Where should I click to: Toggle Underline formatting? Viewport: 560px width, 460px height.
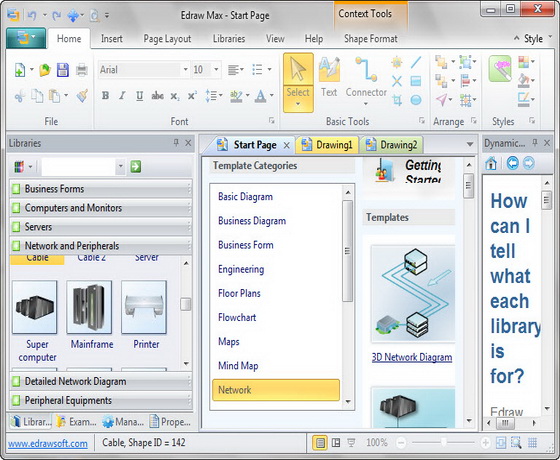pyautogui.click(x=139, y=96)
